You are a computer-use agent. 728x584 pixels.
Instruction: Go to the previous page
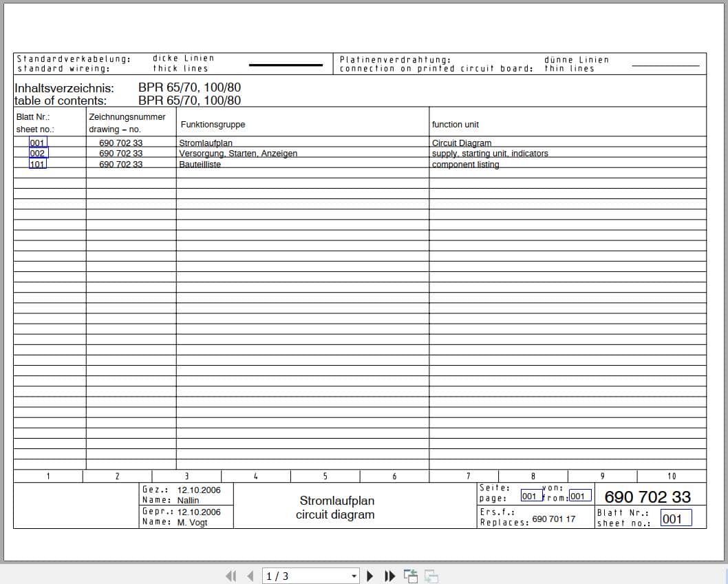[x=250, y=576]
